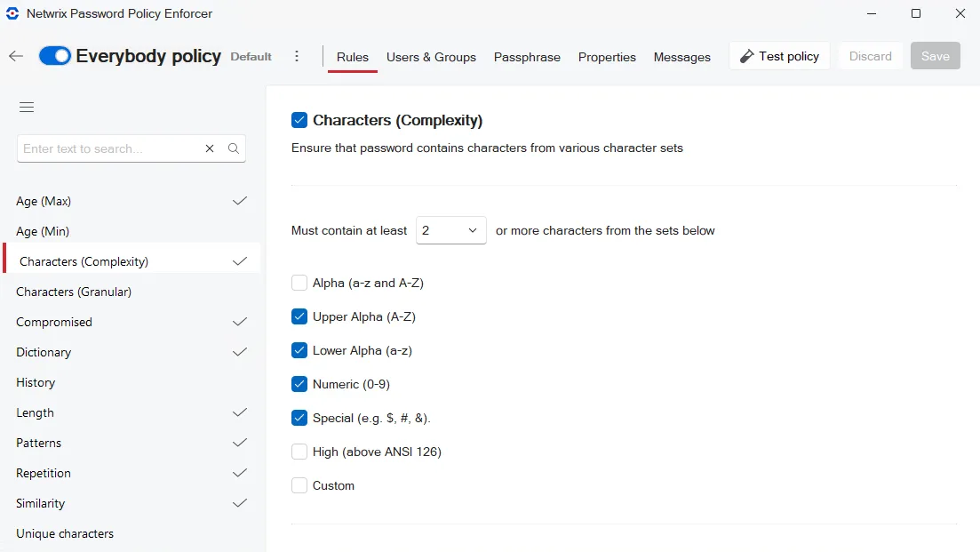
Task: Switch to the Properties tab
Action: pyautogui.click(x=607, y=57)
